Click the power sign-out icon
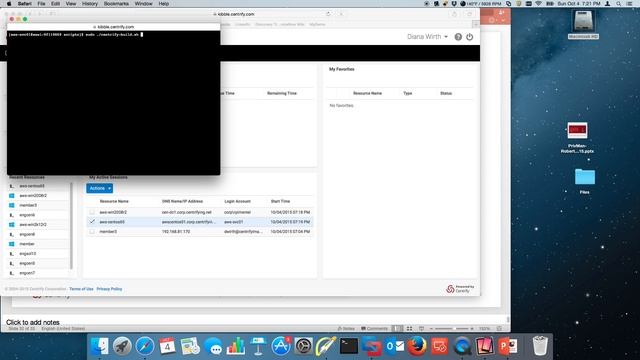 [x=470, y=37]
